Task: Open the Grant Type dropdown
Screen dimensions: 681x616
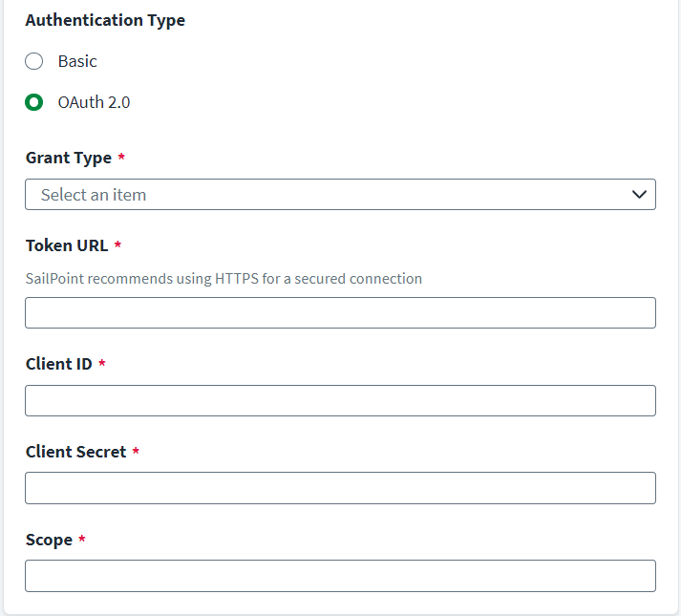Action: click(x=340, y=194)
